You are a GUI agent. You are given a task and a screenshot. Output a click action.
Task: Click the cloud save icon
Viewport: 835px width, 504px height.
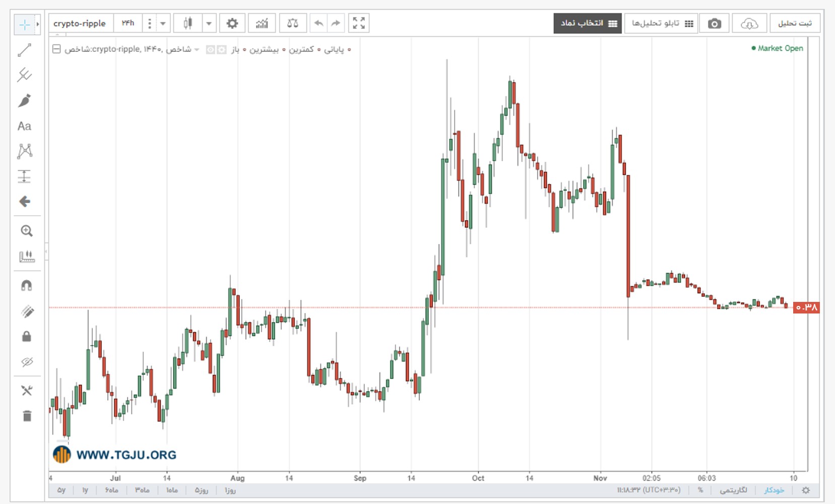click(749, 23)
